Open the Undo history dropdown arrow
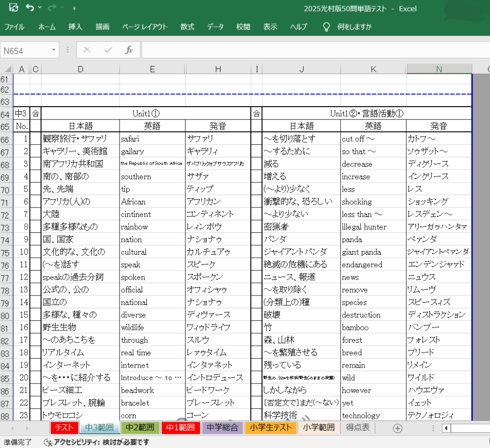 [x=40, y=8]
